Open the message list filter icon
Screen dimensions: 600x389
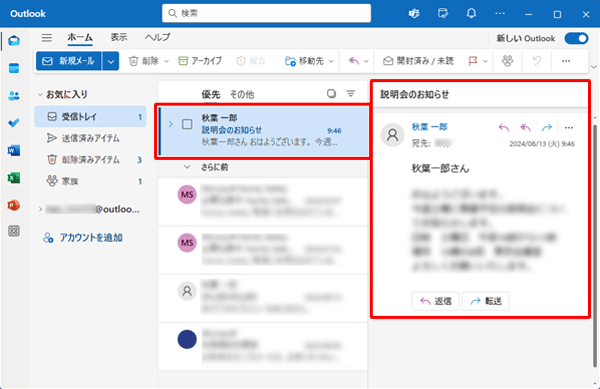pos(351,94)
